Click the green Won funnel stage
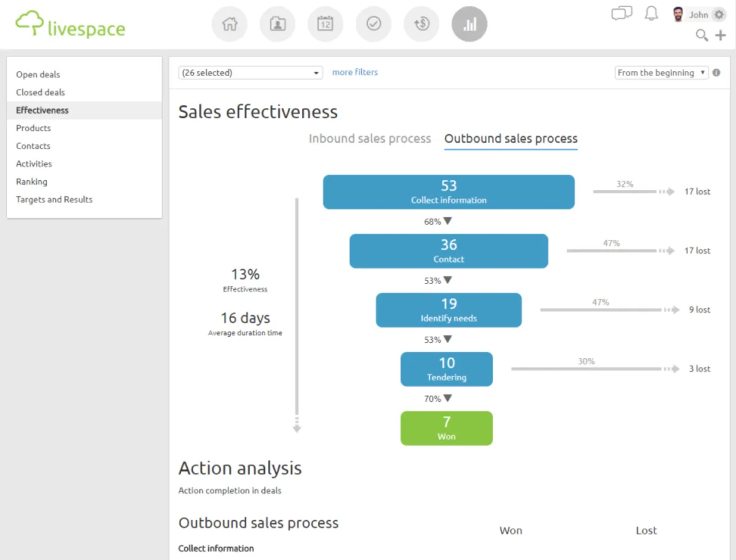Screen dimensions: 736x560 [x=447, y=428]
